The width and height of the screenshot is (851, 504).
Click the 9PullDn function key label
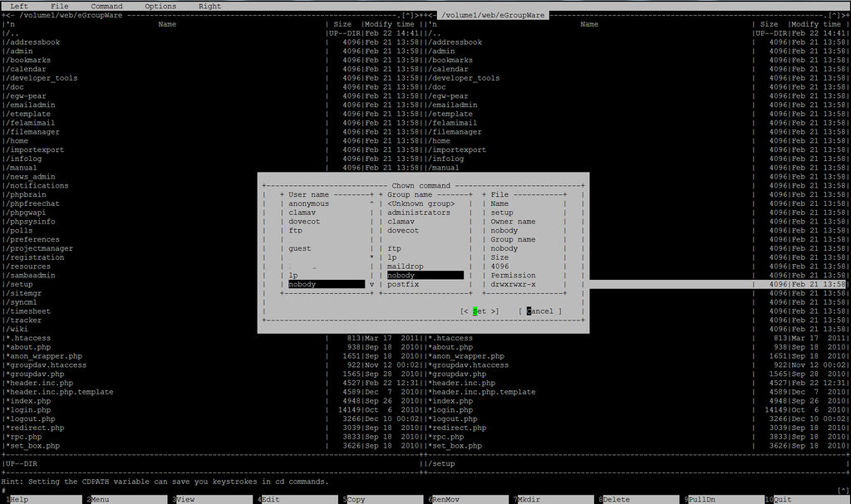[x=701, y=499]
